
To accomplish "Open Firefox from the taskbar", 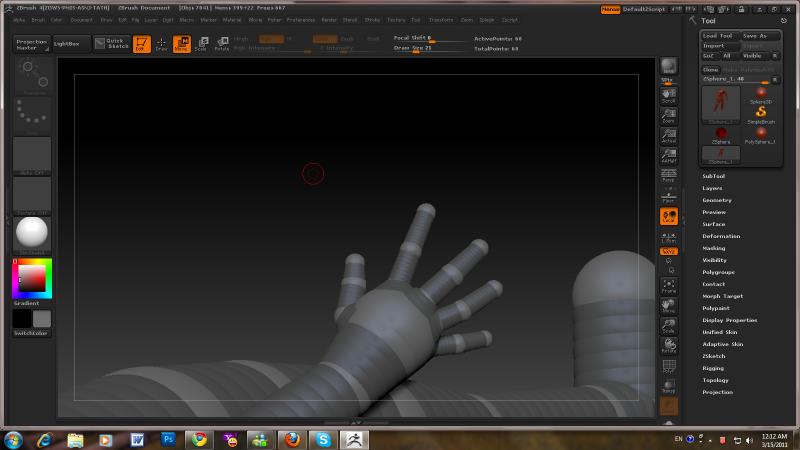I will click(290, 439).
